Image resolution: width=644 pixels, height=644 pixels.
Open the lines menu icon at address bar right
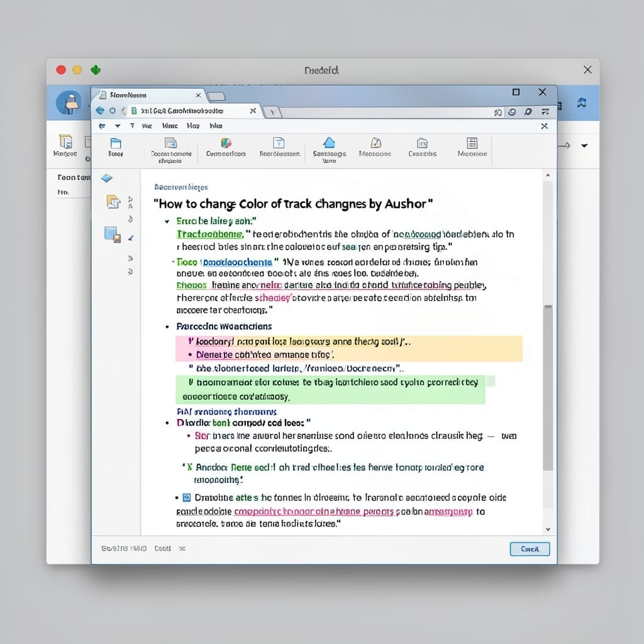pos(545,111)
